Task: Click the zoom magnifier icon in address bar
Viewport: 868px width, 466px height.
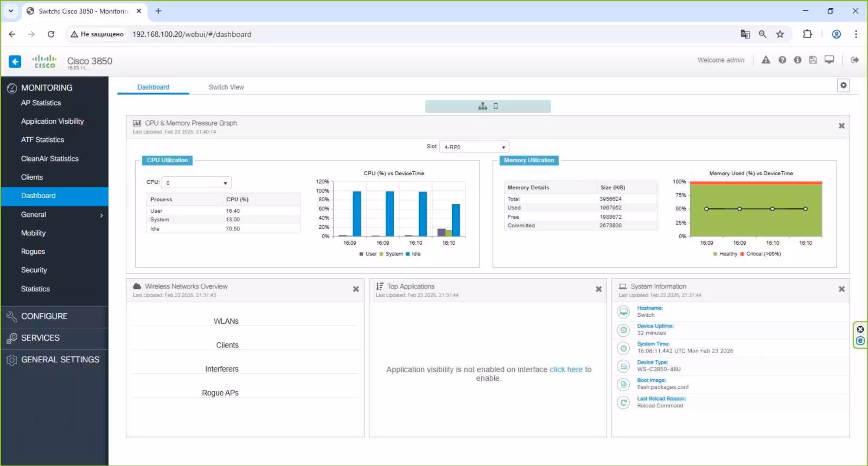Action: pos(763,34)
